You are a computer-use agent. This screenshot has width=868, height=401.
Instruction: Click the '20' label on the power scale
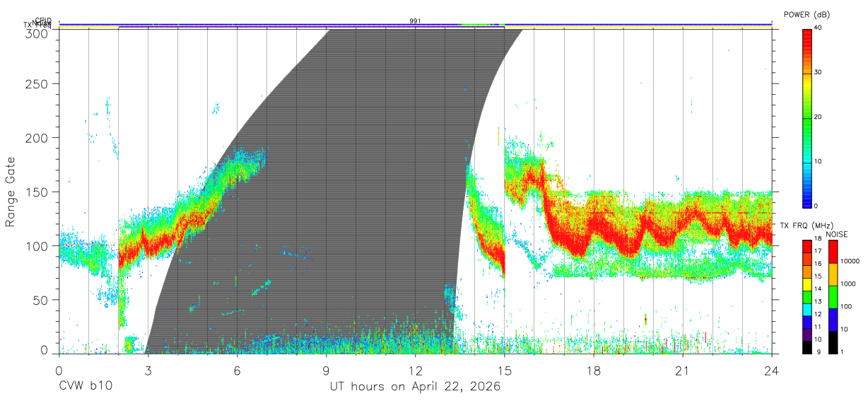pos(819,117)
